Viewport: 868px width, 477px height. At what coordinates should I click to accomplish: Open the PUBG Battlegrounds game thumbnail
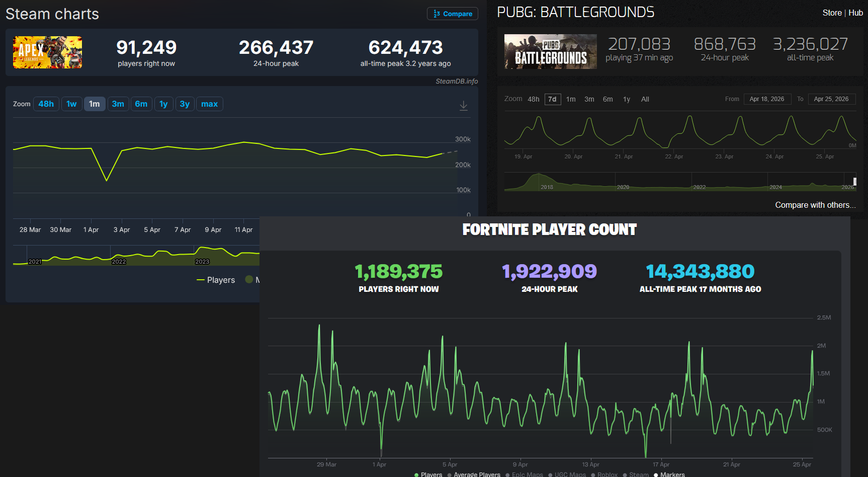pyautogui.click(x=551, y=51)
